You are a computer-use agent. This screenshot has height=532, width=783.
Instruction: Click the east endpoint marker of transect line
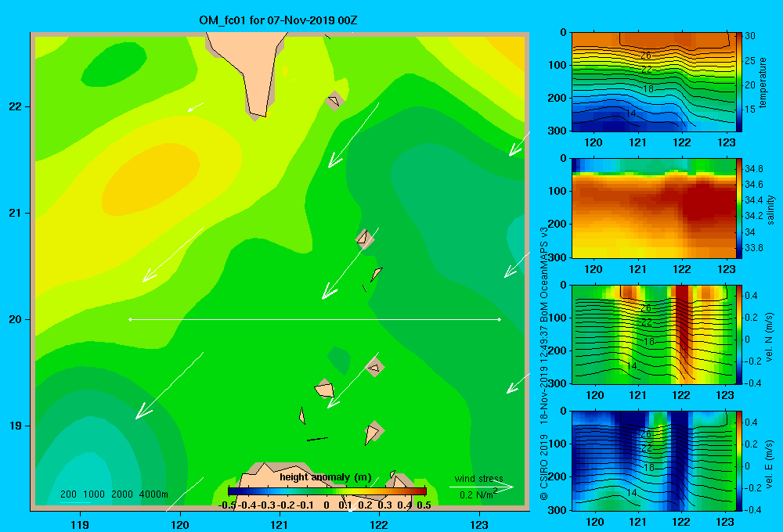click(500, 319)
